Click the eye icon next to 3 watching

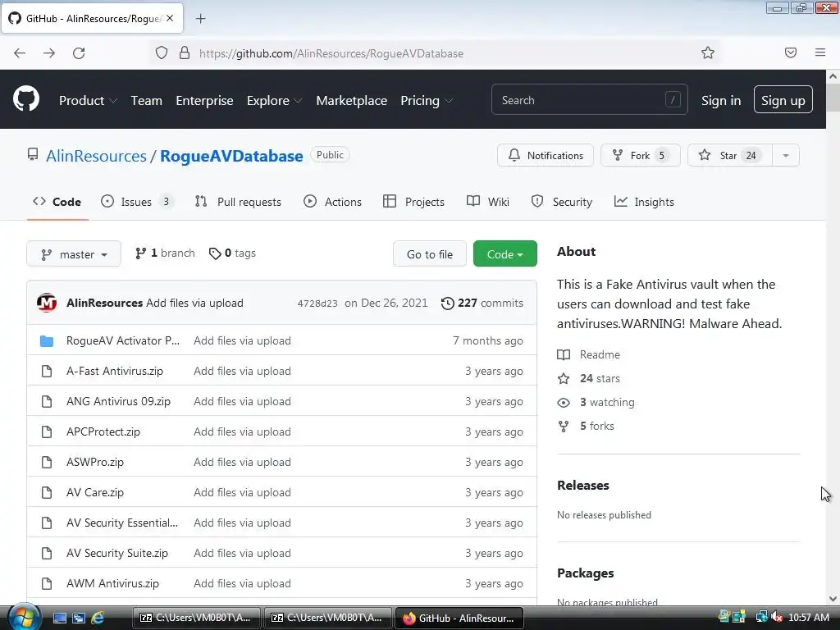pos(564,402)
